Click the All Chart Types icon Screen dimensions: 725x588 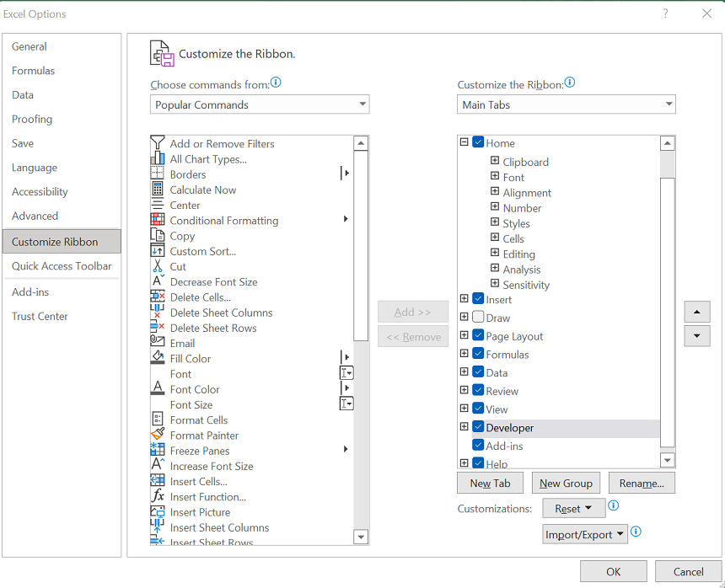(157, 158)
